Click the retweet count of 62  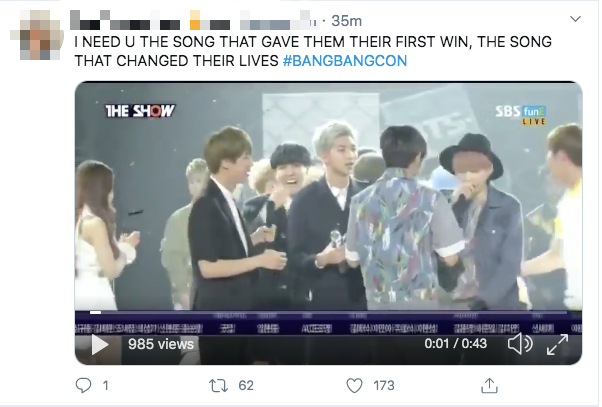click(246, 385)
